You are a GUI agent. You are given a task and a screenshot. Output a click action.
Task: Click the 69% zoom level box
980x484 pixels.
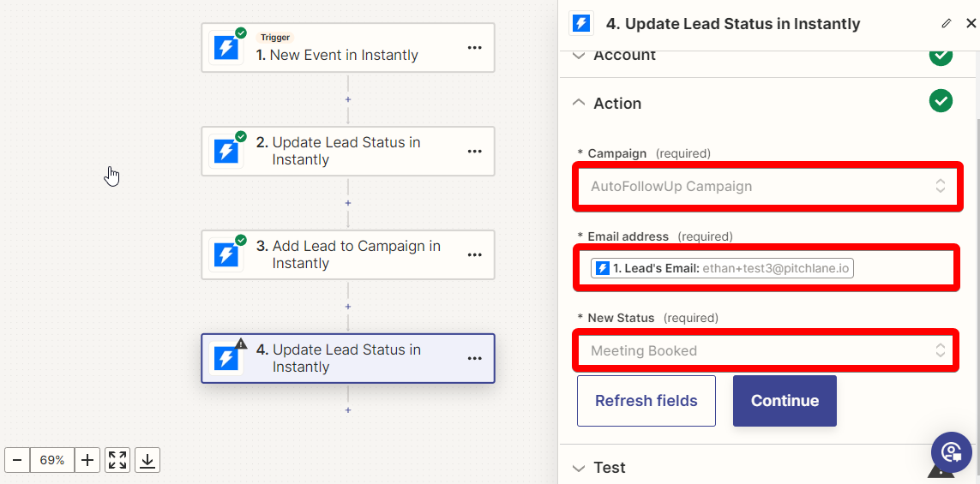52,460
